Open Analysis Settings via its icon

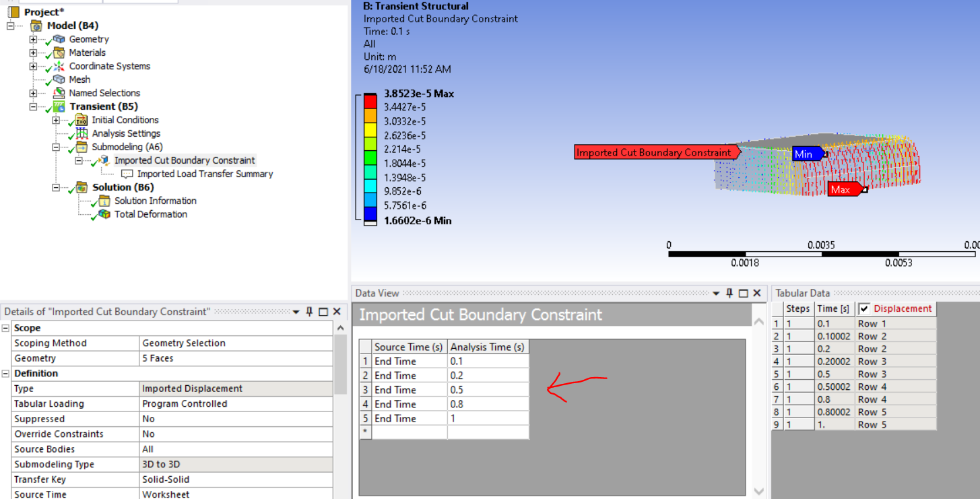81,133
